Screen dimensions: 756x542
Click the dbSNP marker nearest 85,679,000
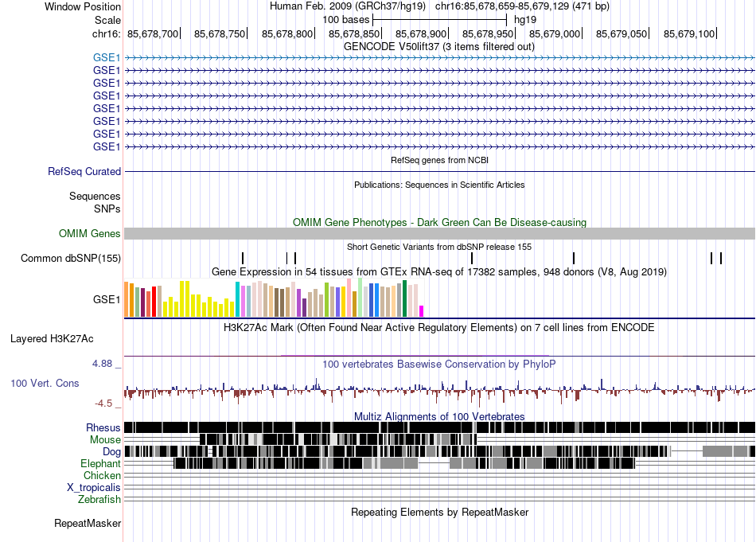point(574,258)
